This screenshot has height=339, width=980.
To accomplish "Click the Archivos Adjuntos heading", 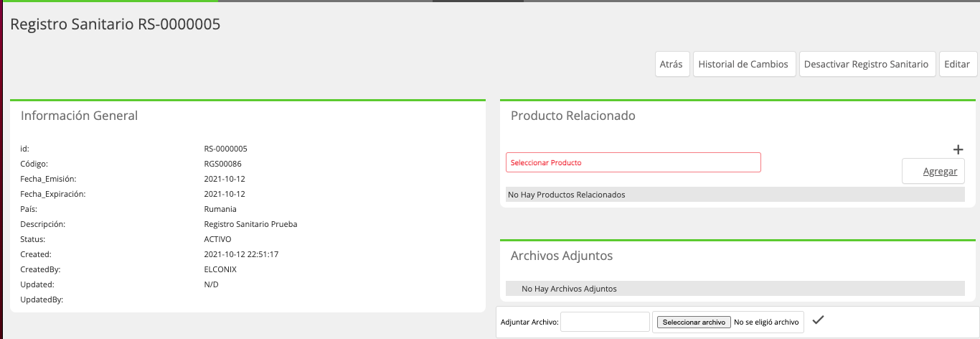I will click(562, 256).
